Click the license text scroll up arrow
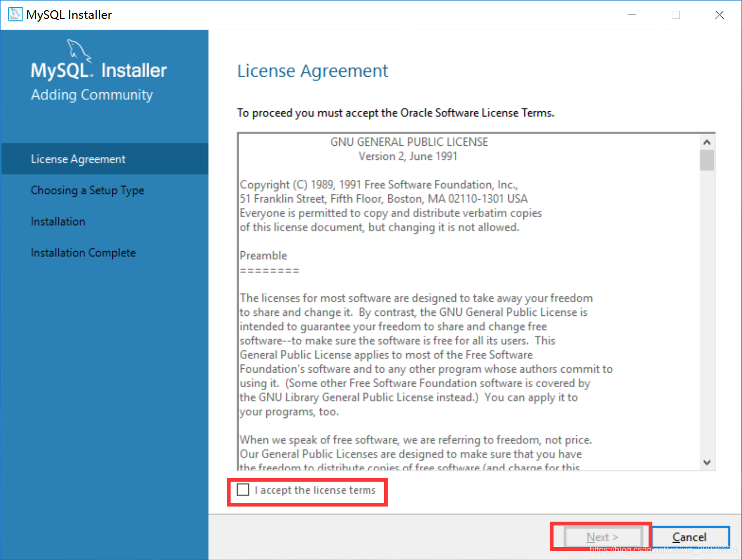The width and height of the screenshot is (742, 560). pos(707,142)
